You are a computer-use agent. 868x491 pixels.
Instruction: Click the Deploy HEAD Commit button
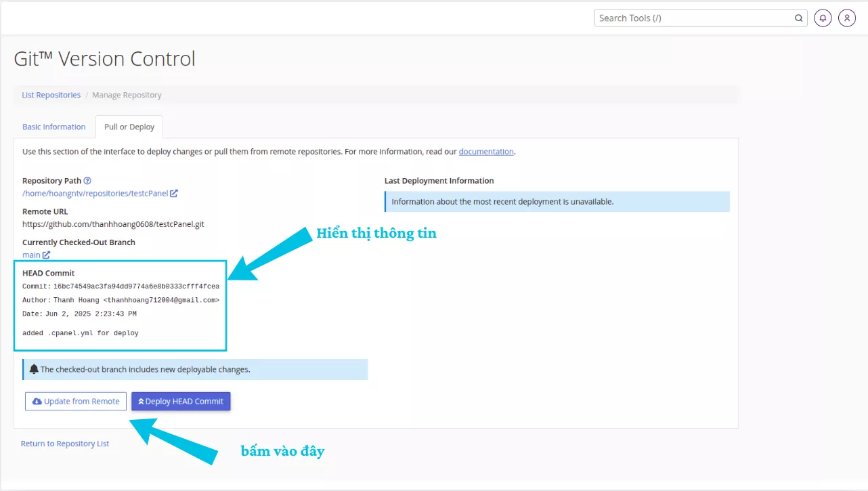pyautogui.click(x=181, y=401)
